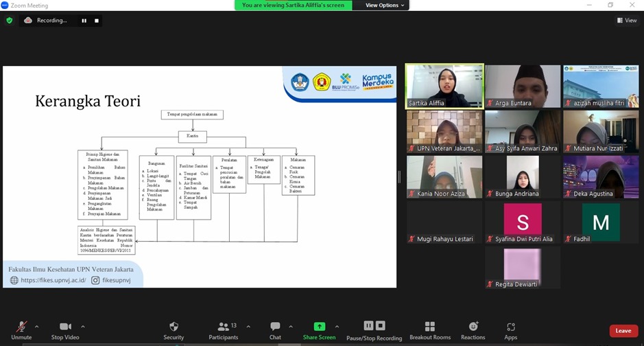The width and height of the screenshot is (644, 346).
Task: Select Sartika Aliffia's video thumbnail
Action: 444,86
